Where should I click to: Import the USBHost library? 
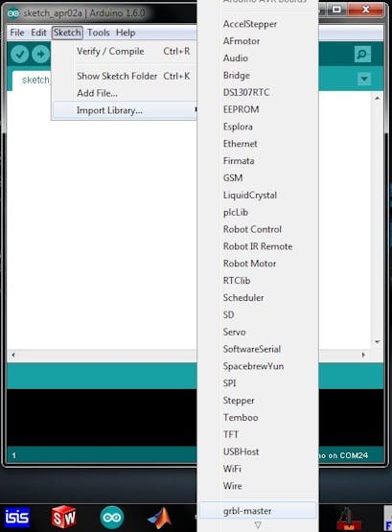point(242,451)
